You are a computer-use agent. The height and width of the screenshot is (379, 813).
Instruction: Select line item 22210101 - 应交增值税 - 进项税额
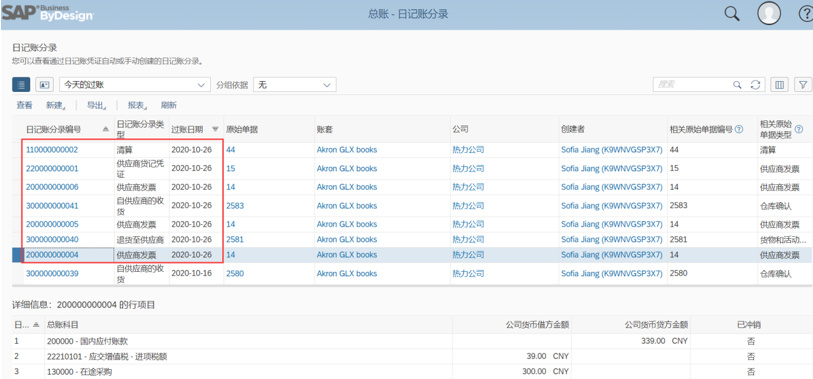(x=106, y=357)
